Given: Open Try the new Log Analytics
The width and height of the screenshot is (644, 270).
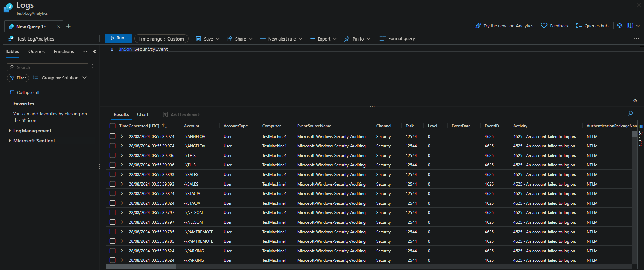Looking at the screenshot, I should (504, 26).
